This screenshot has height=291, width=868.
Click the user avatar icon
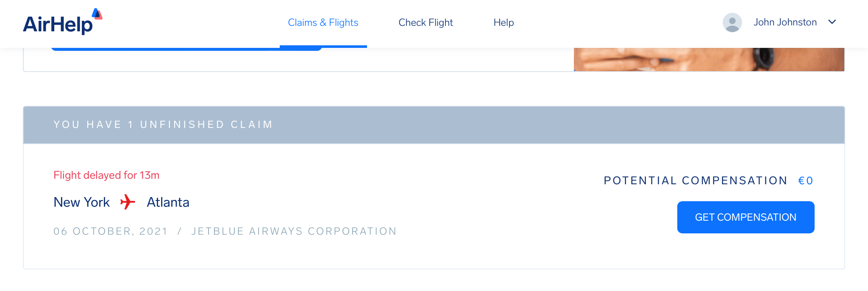tap(732, 22)
